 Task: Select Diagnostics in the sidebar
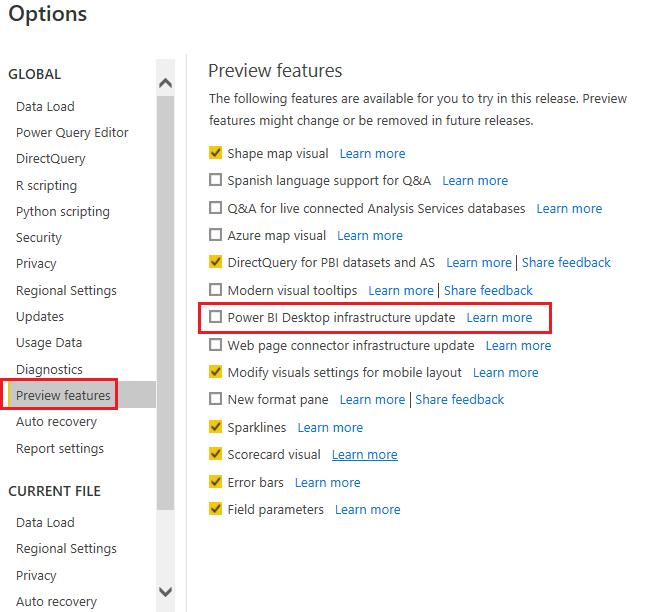[49, 369]
